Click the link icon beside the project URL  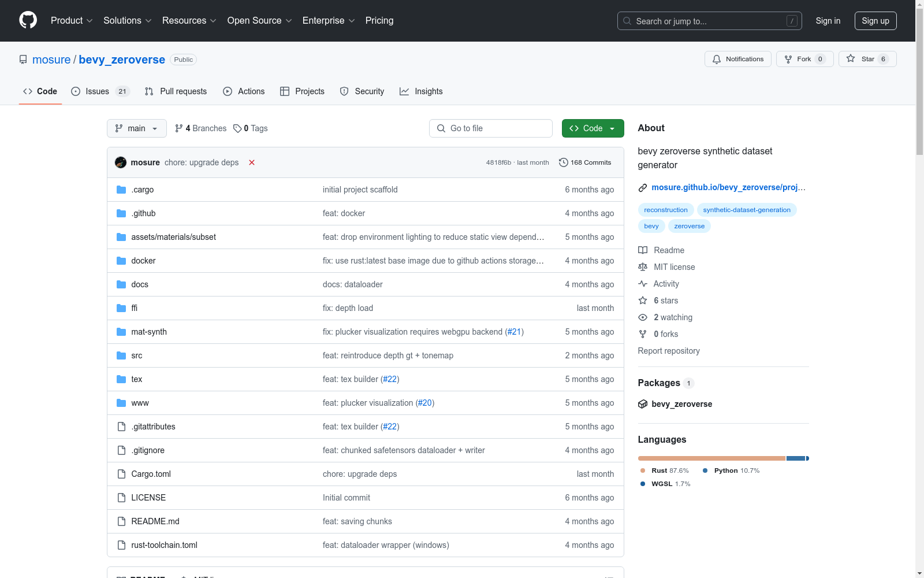click(x=643, y=188)
